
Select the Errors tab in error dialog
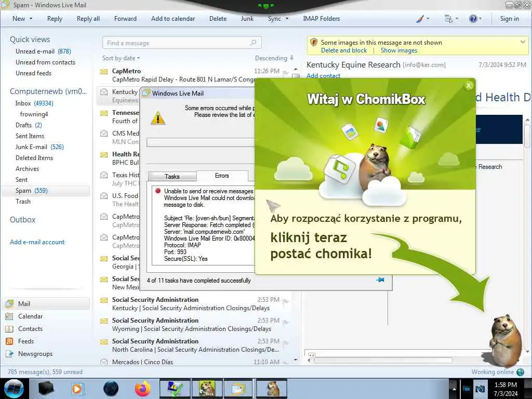tap(222, 176)
